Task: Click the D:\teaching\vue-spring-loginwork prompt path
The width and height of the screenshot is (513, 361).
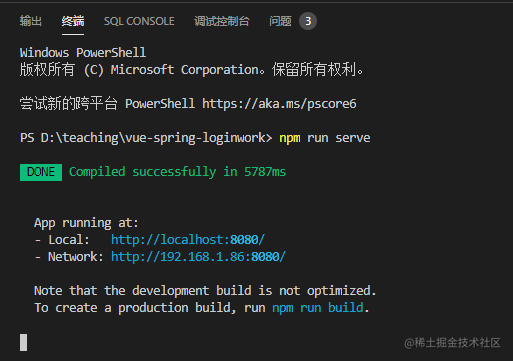Action: (x=153, y=138)
